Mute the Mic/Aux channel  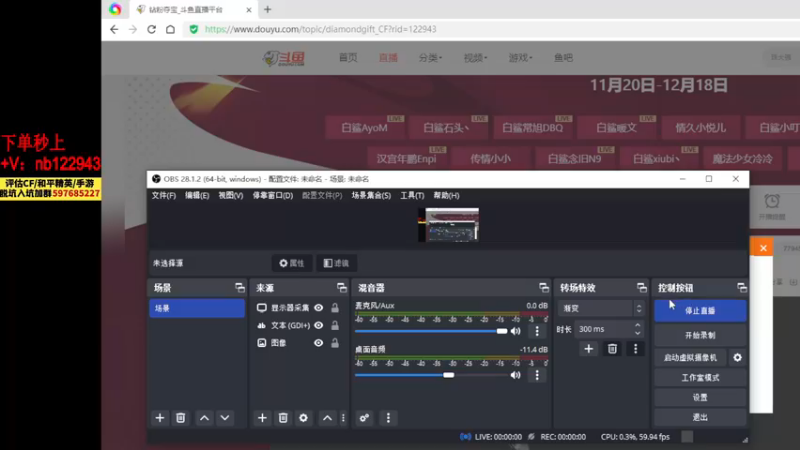(516, 331)
